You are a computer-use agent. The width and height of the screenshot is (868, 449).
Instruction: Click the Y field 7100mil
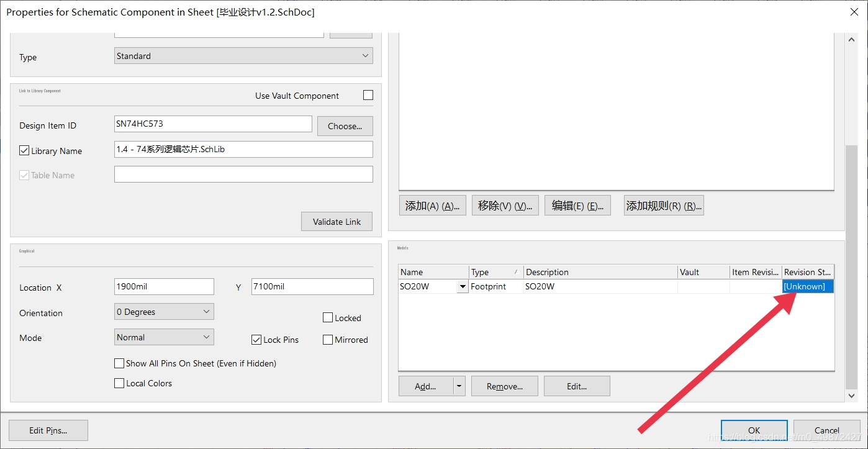[x=312, y=287]
